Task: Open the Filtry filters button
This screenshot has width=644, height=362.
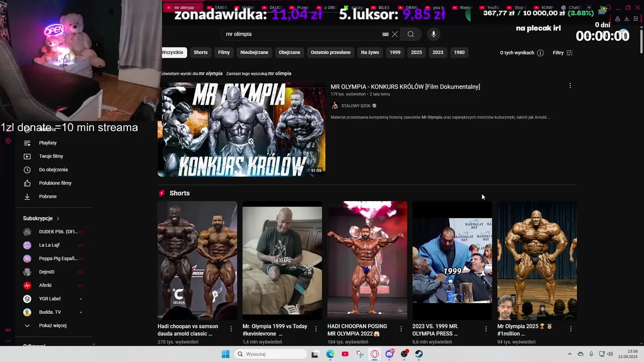Action: (562, 53)
